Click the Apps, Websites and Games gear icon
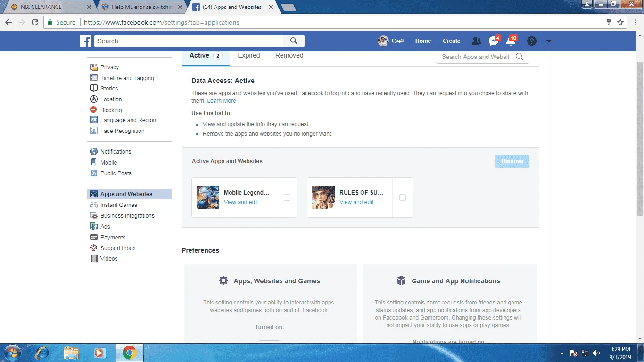Viewport: 644px width, 362px height. click(223, 280)
